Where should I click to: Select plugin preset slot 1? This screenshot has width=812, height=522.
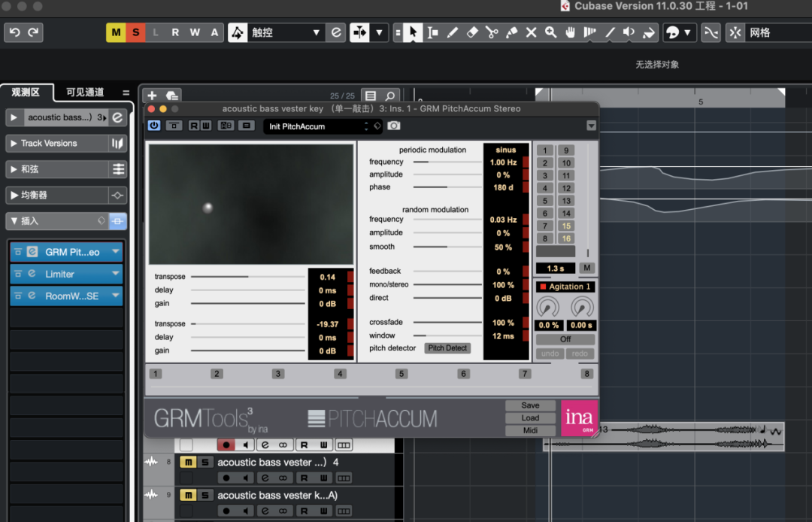(545, 150)
